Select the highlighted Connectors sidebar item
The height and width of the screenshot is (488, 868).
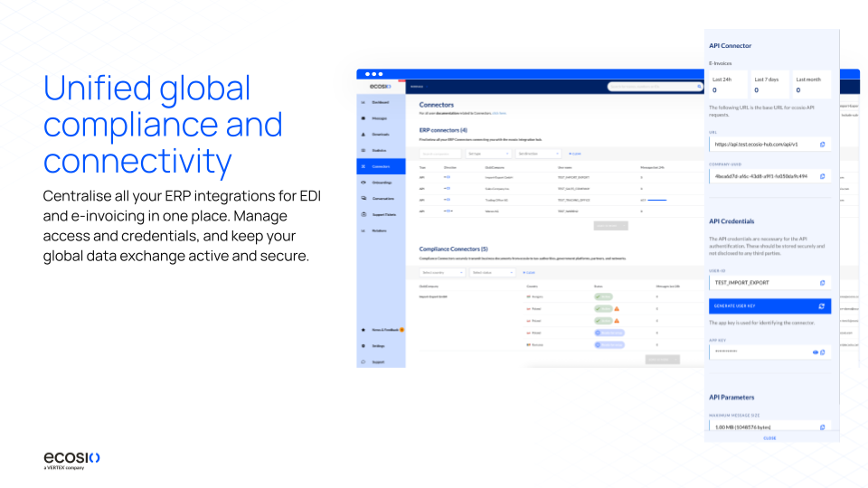[381, 166]
